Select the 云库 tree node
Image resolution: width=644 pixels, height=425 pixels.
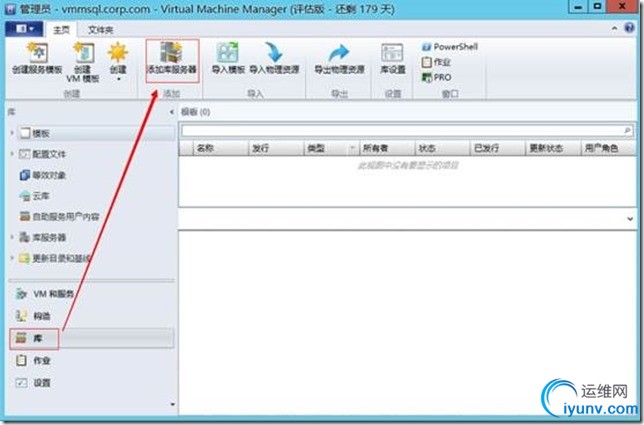tap(34, 196)
